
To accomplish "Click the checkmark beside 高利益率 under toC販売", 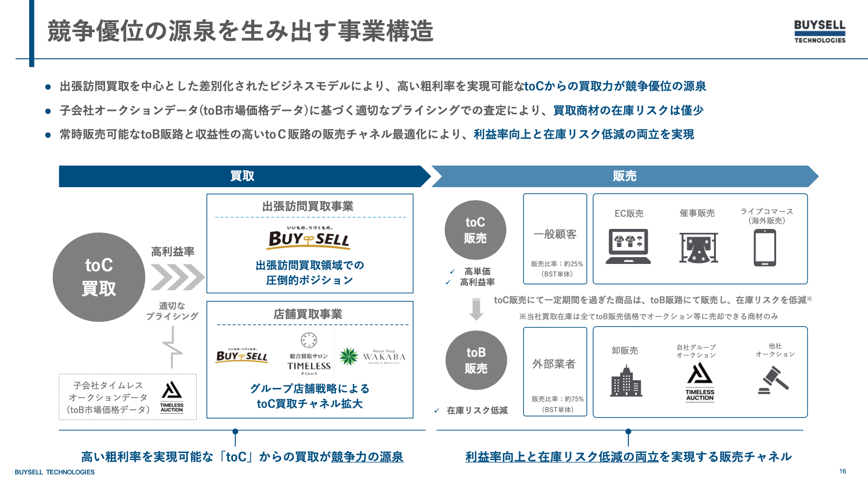I will point(448,282).
